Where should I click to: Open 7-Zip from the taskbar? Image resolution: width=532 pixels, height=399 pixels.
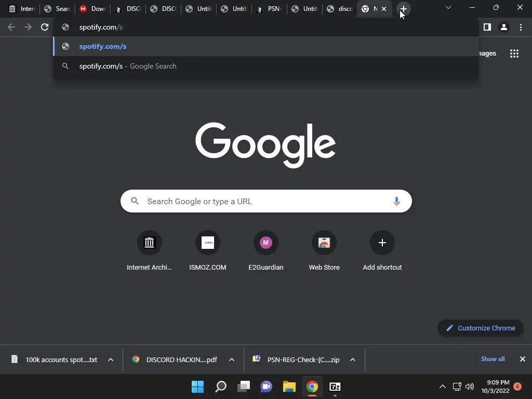click(x=335, y=387)
